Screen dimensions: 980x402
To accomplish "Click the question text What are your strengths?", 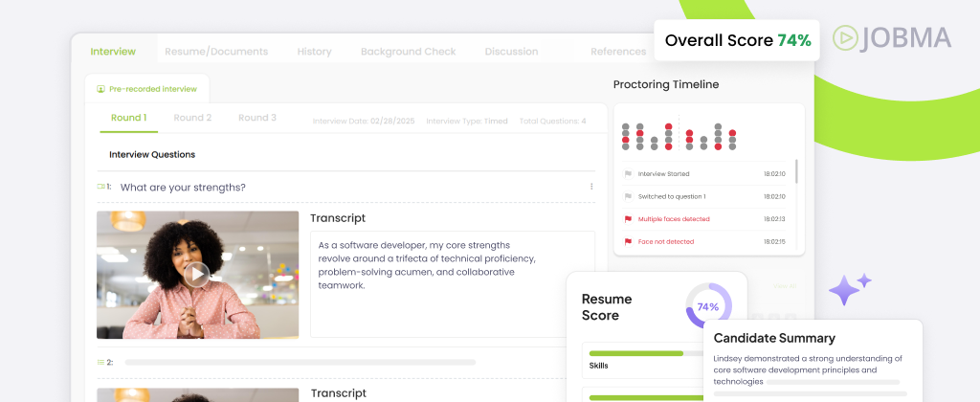I will (x=183, y=187).
